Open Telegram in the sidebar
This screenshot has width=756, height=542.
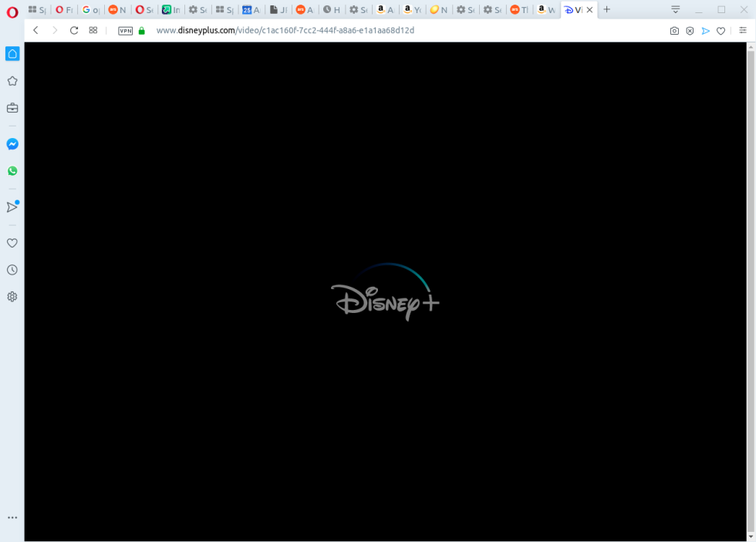[12, 206]
